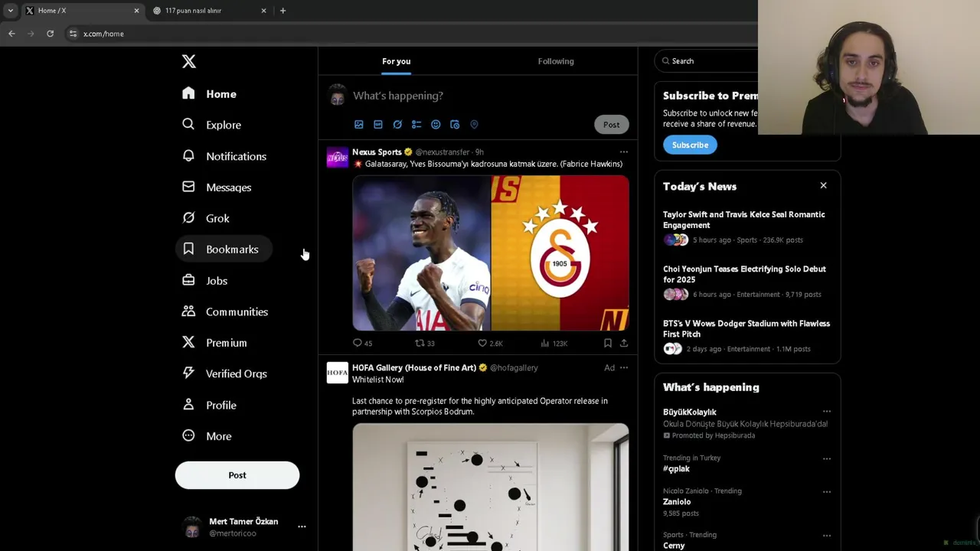Open Profile in sidebar
Image resolution: width=980 pixels, height=551 pixels.
coord(210,405)
